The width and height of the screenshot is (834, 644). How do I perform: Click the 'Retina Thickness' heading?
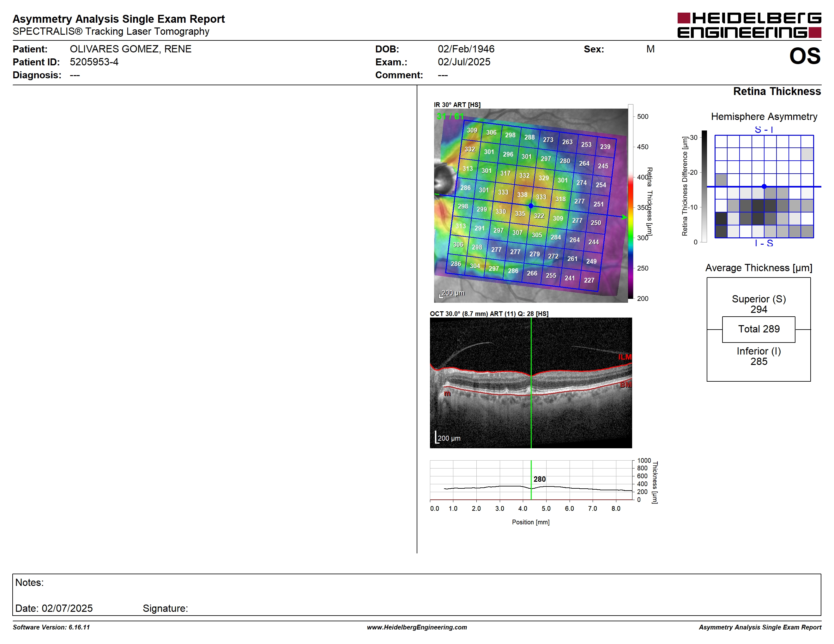[777, 91]
